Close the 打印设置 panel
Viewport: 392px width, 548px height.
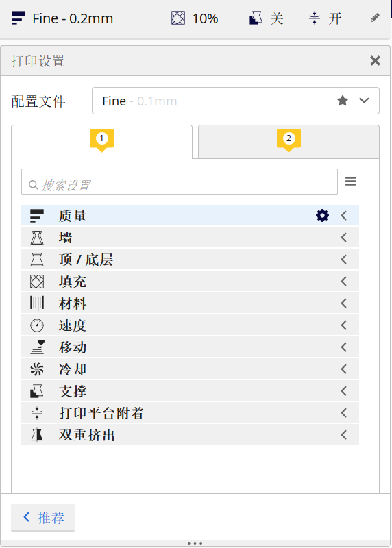[376, 61]
